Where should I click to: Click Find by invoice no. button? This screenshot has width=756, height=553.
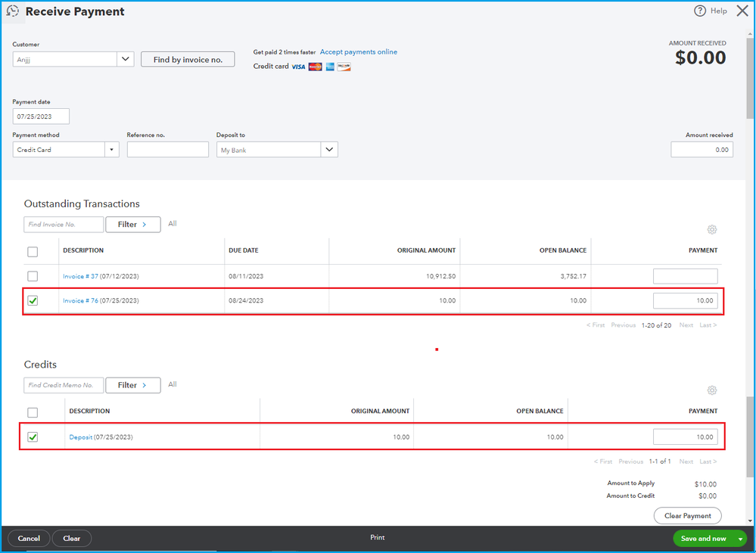[x=188, y=59]
